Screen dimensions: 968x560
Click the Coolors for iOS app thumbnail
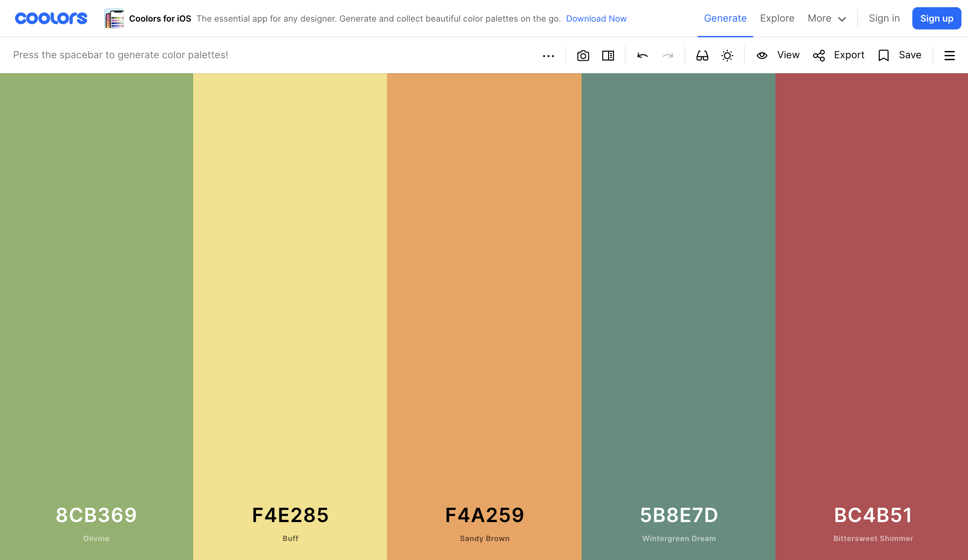pyautogui.click(x=114, y=18)
